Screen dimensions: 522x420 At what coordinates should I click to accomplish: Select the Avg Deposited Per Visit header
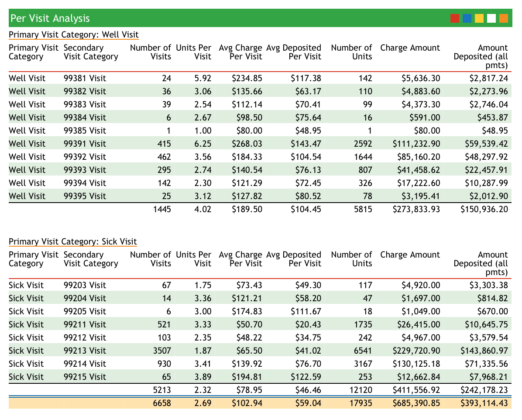[x=293, y=52]
